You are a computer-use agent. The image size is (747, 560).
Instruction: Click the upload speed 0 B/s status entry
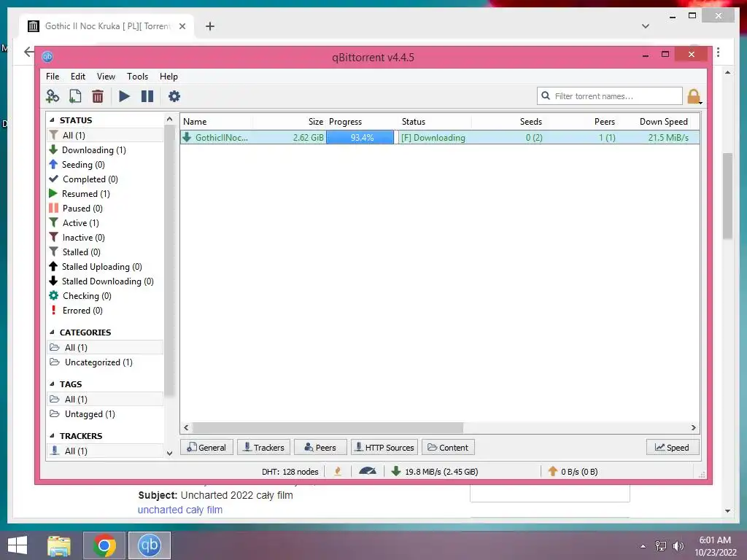click(x=573, y=472)
